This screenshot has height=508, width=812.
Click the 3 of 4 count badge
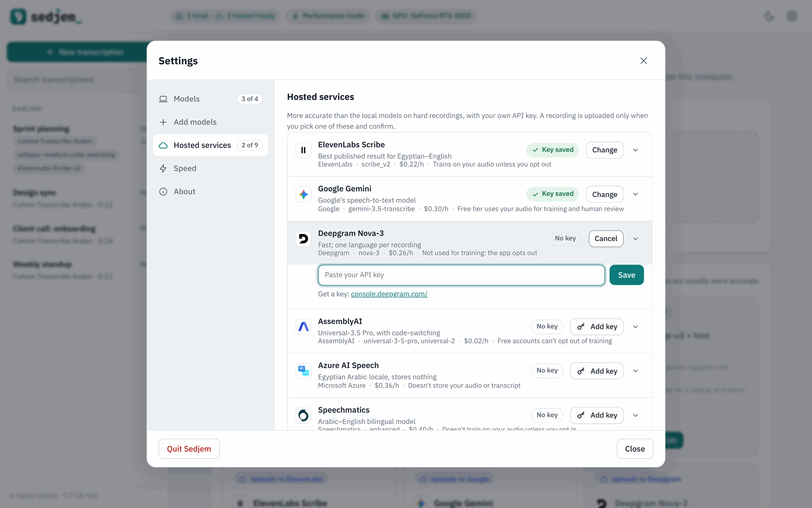coord(250,99)
